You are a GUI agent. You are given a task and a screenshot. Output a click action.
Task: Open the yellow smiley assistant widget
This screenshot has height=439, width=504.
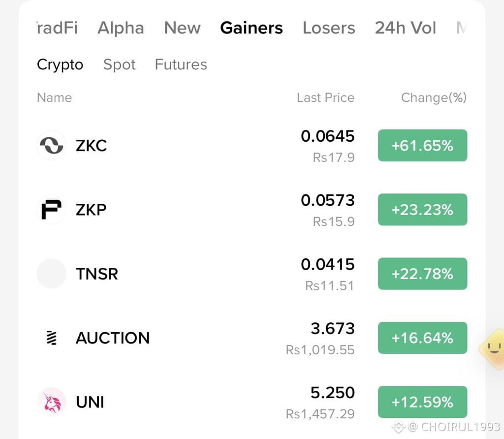point(492,349)
